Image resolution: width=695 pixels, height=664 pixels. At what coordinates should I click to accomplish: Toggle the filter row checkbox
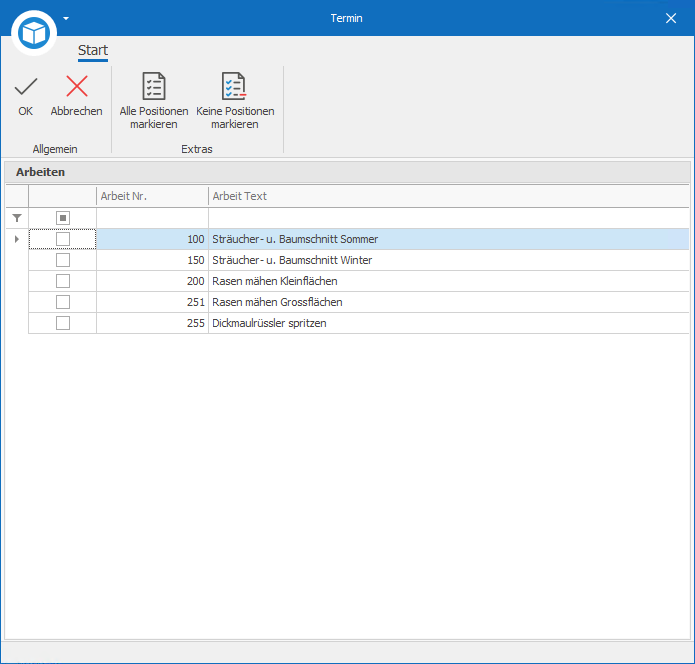[63, 218]
